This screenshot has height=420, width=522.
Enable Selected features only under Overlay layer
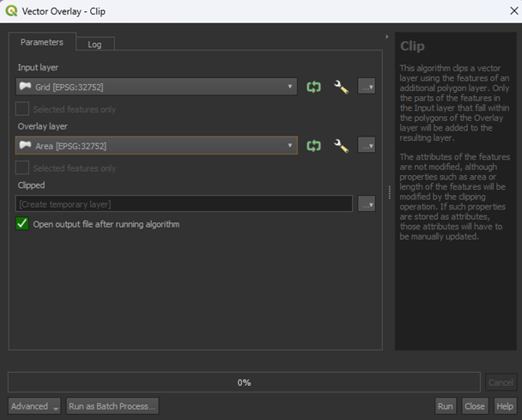[x=22, y=168]
